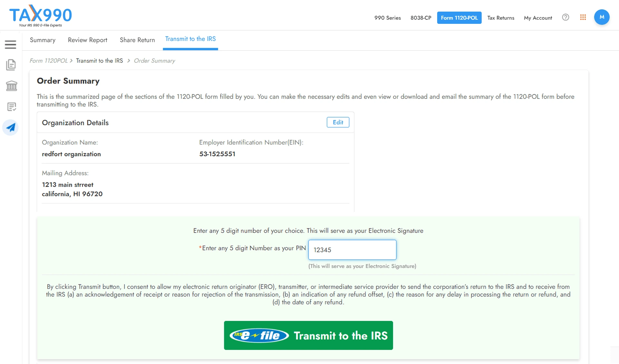Click the Transmit to the IRS breadcrumb
The height and width of the screenshot is (364, 619).
[x=99, y=60]
